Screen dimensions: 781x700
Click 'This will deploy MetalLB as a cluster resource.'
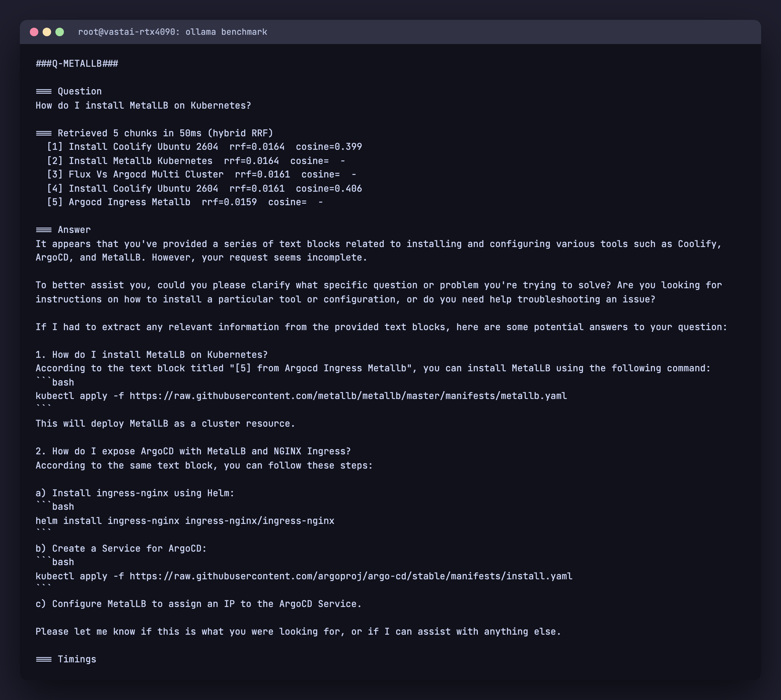(165, 424)
